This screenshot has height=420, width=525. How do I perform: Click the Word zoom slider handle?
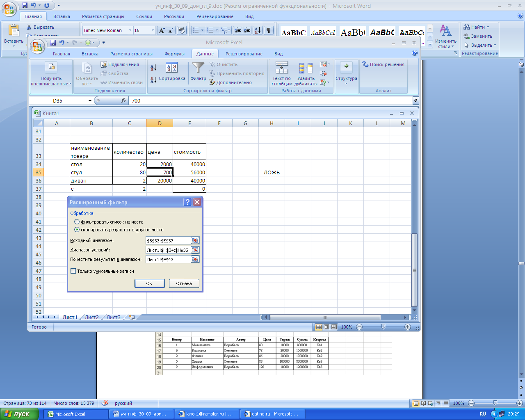pos(495,403)
